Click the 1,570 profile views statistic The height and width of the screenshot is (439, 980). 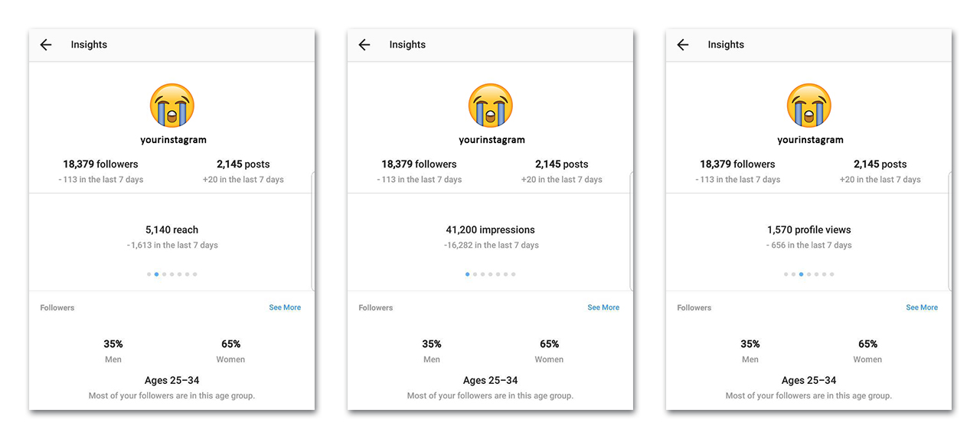pos(809,229)
